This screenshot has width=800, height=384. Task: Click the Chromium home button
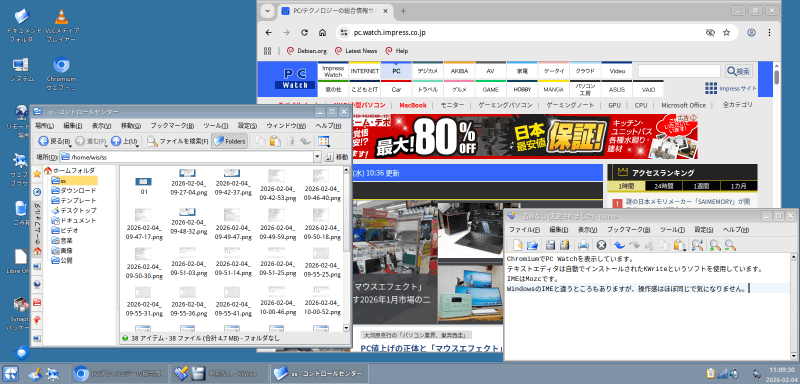pos(322,33)
